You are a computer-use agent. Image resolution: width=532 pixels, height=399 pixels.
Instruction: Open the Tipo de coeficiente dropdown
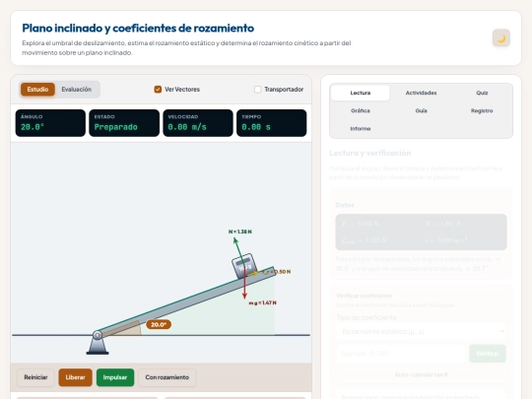pos(421,331)
